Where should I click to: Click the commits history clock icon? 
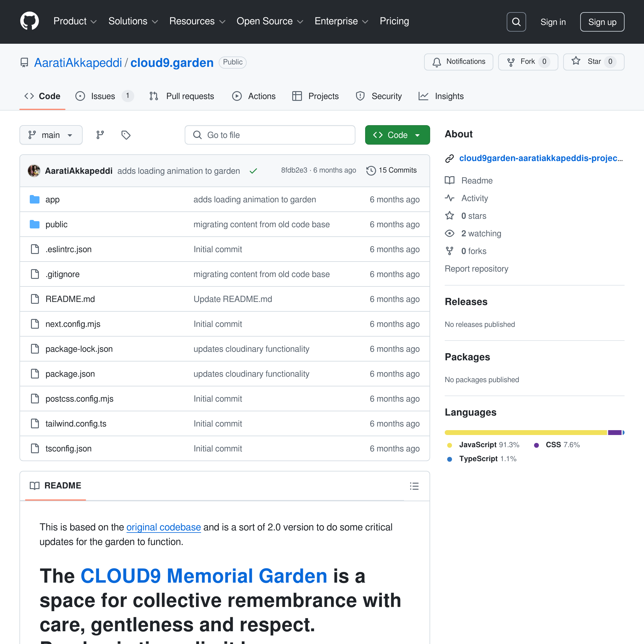pos(371,171)
